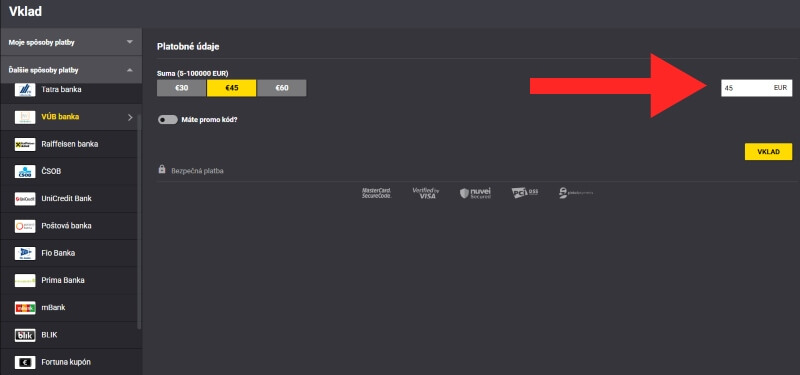Click the yellow VKLAD button
This screenshot has height=375, width=800.
(768, 152)
